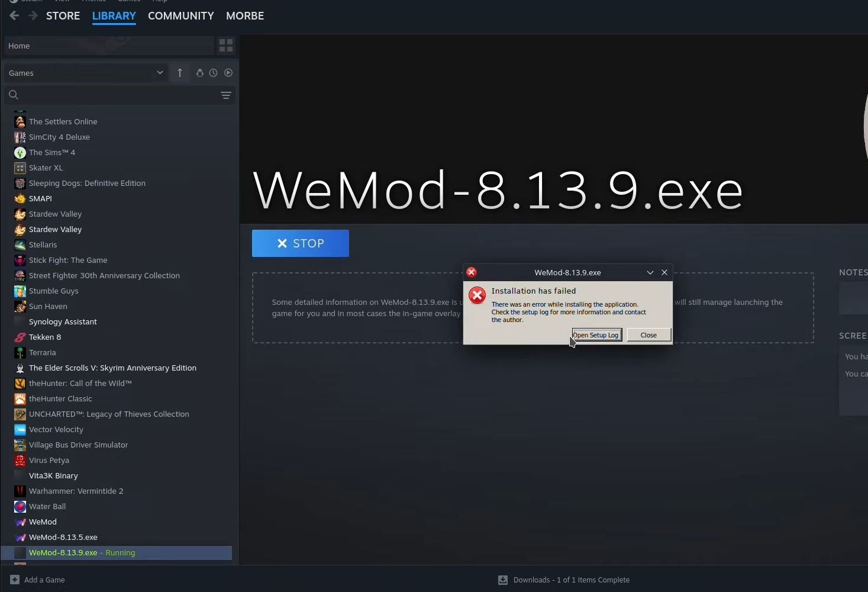Click The Sims 4 game icon

coord(20,152)
